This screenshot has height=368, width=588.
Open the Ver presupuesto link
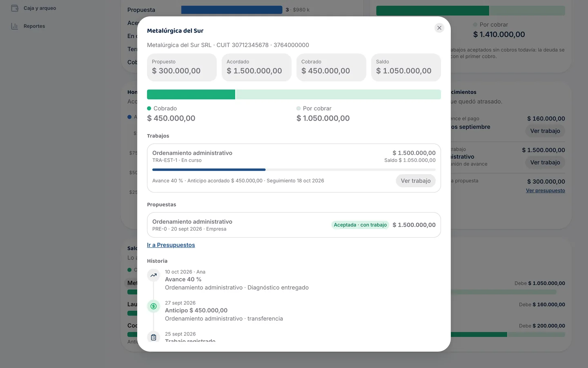click(546, 191)
